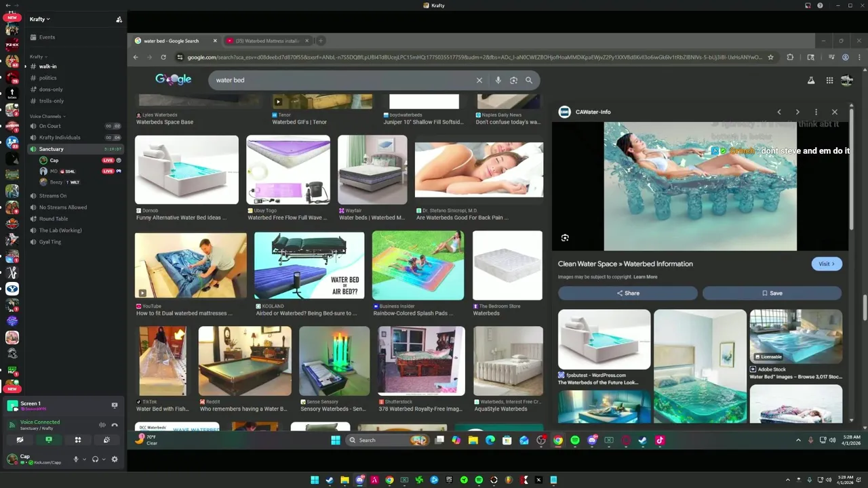The height and width of the screenshot is (488, 868).
Task: Save the previewed waterbed image
Action: (x=772, y=293)
